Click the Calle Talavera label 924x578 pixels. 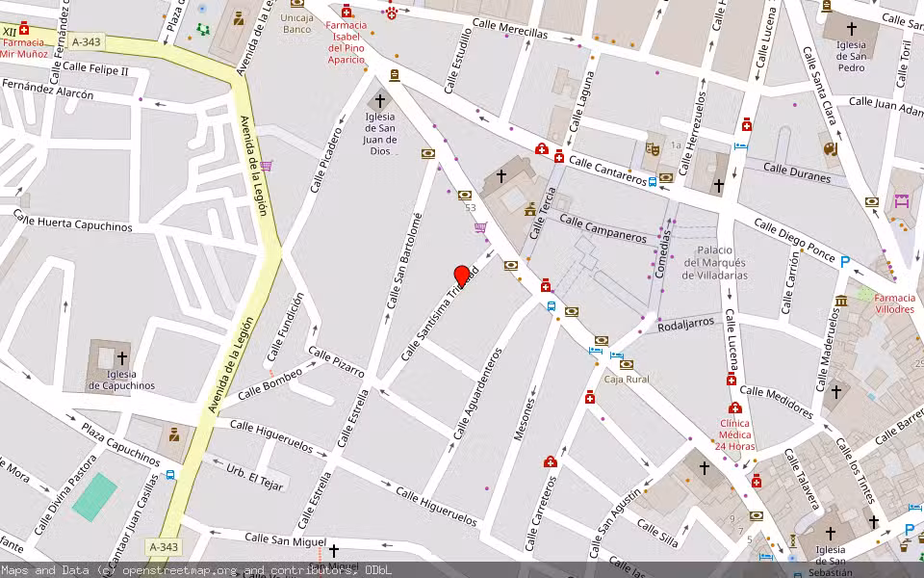click(x=802, y=479)
